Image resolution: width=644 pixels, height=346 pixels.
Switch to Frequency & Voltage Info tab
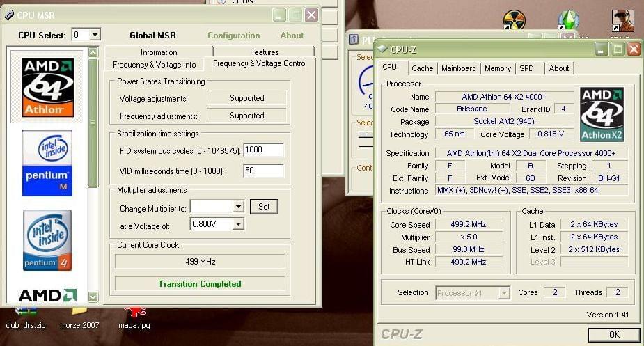pyautogui.click(x=155, y=65)
